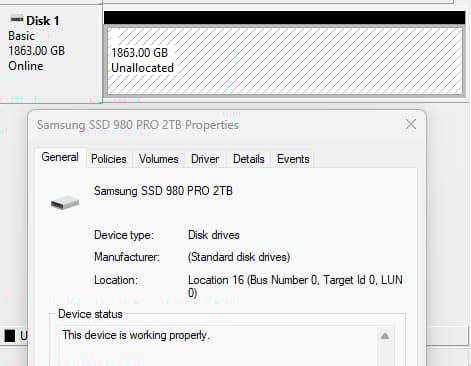Click the Basic disk type text
The height and width of the screenshot is (366, 471).
(21, 36)
